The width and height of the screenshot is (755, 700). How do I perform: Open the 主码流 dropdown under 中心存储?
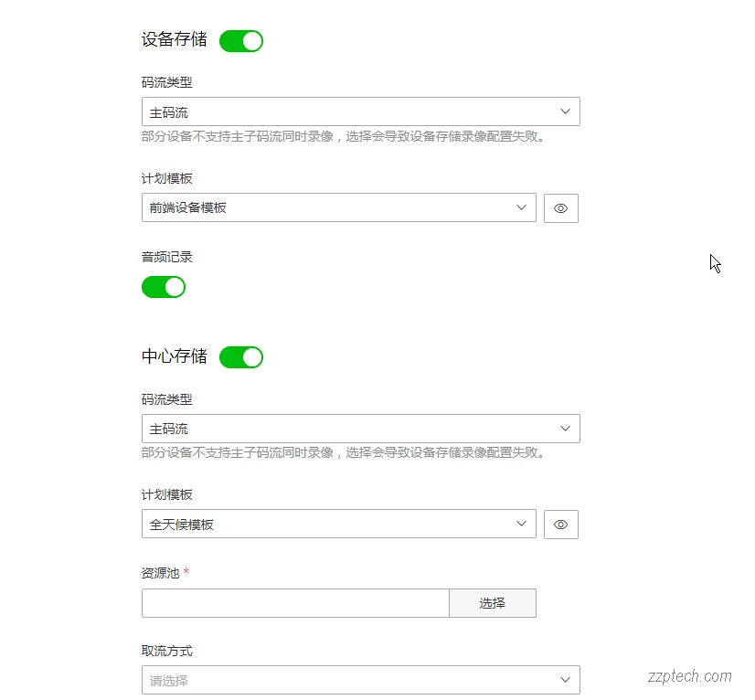(x=361, y=428)
